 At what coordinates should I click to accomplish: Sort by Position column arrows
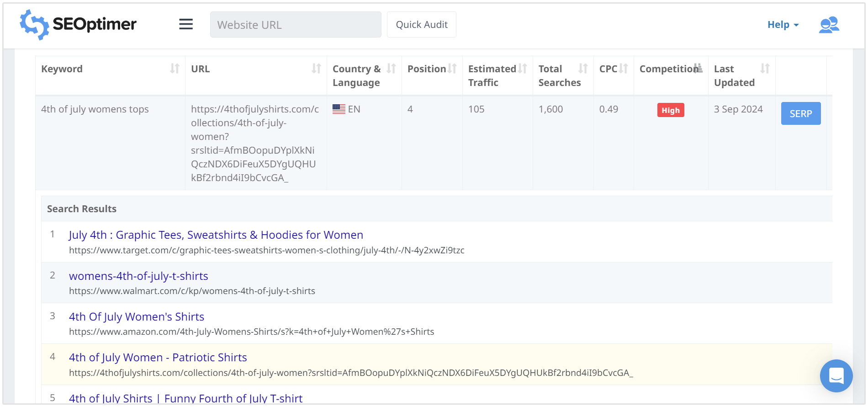point(452,69)
